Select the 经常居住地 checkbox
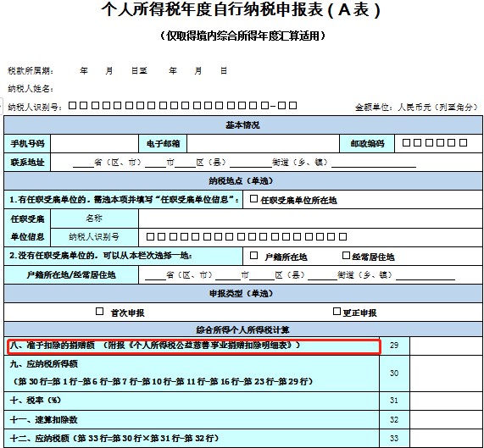The width and height of the screenshot is (484, 448). (346, 255)
